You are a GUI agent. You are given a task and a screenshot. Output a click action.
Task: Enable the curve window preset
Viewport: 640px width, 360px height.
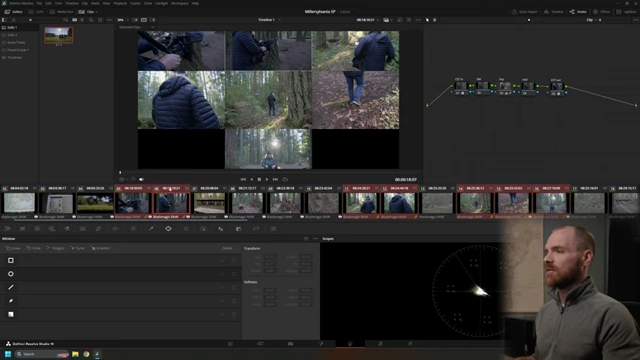click(x=11, y=301)
